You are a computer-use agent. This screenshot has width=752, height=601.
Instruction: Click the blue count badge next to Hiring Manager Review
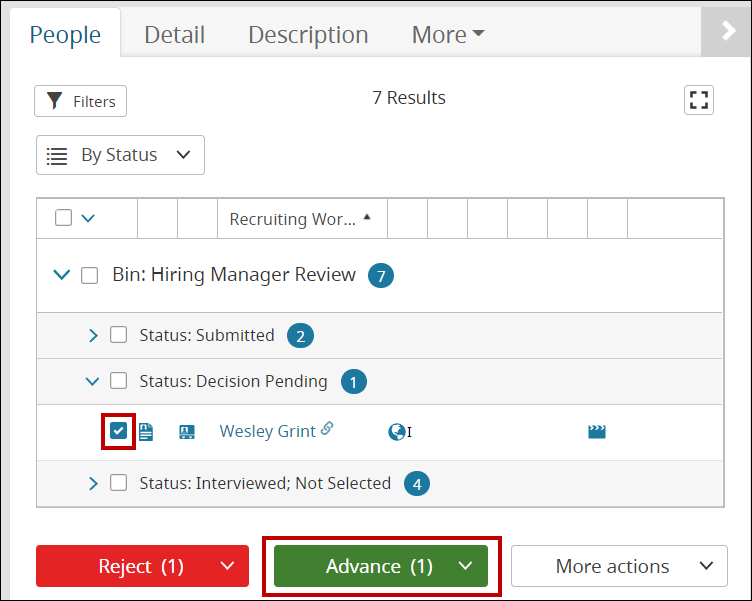pyautogui.click(x=380, y=275)
